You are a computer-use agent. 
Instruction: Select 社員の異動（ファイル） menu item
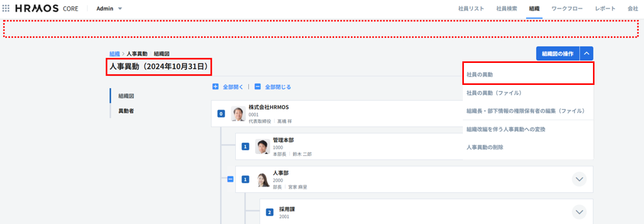[x=493, y=93]
